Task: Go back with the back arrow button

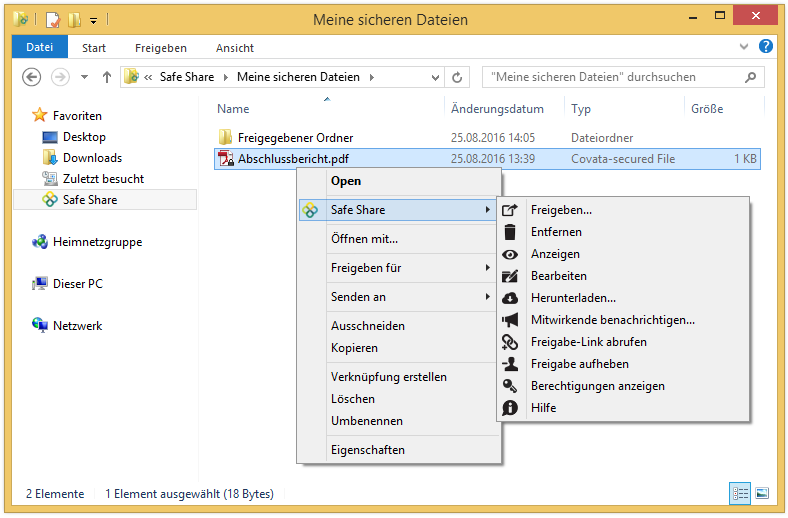Action: [32, 77]
